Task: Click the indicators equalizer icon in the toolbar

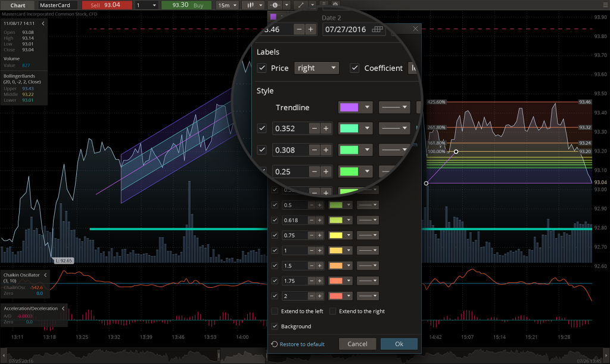Action: tap(250, 5)
